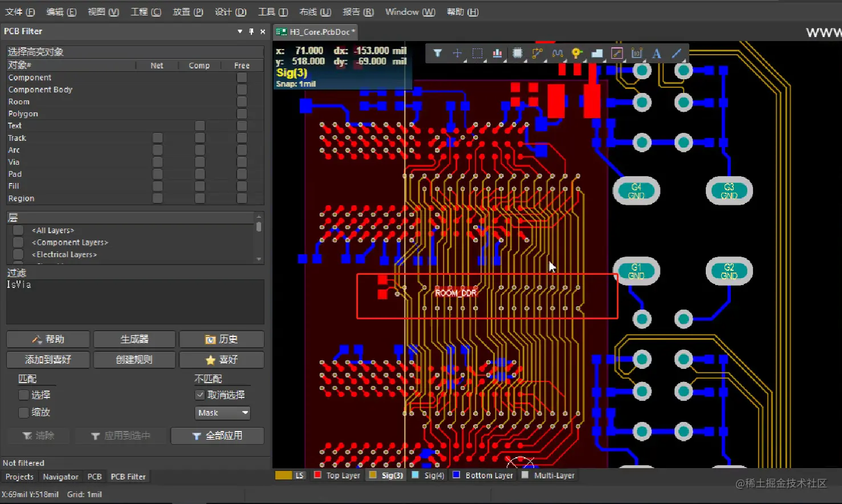Click the 创建规则 button

134,360
